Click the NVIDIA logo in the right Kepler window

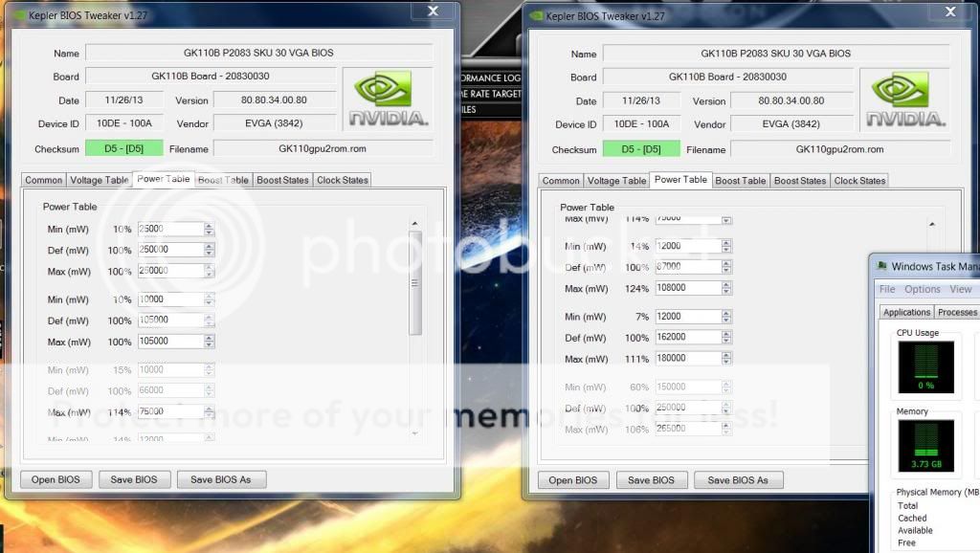point(905,100)
